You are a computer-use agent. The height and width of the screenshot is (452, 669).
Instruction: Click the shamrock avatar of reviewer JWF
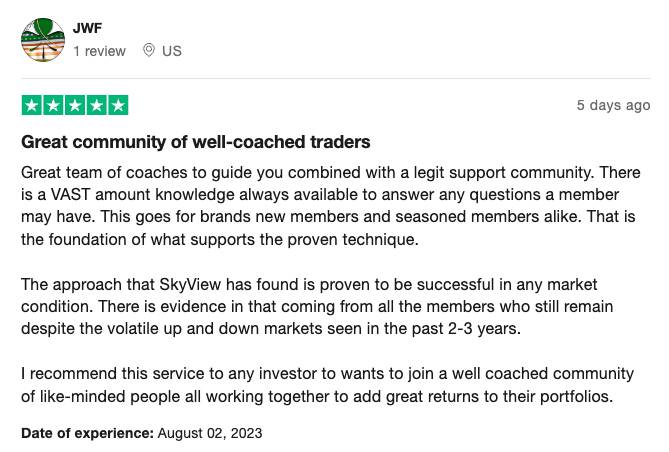coord(43,40)
